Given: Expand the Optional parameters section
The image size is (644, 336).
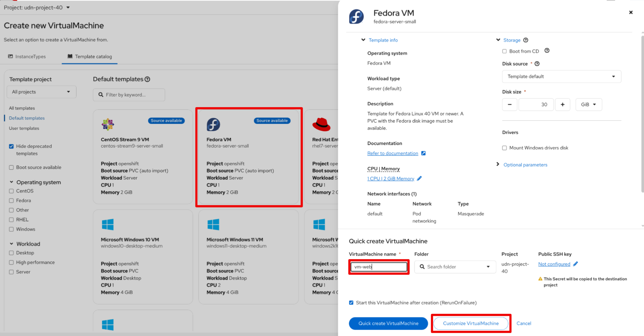Looking at the screenshot, I should click(x=525, y=165).
